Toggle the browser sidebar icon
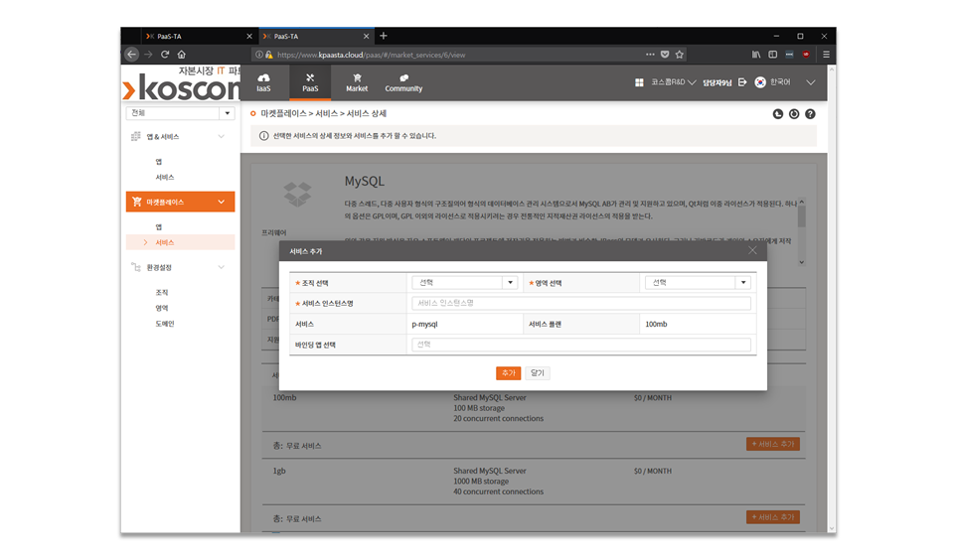 (x=772, y=55)
